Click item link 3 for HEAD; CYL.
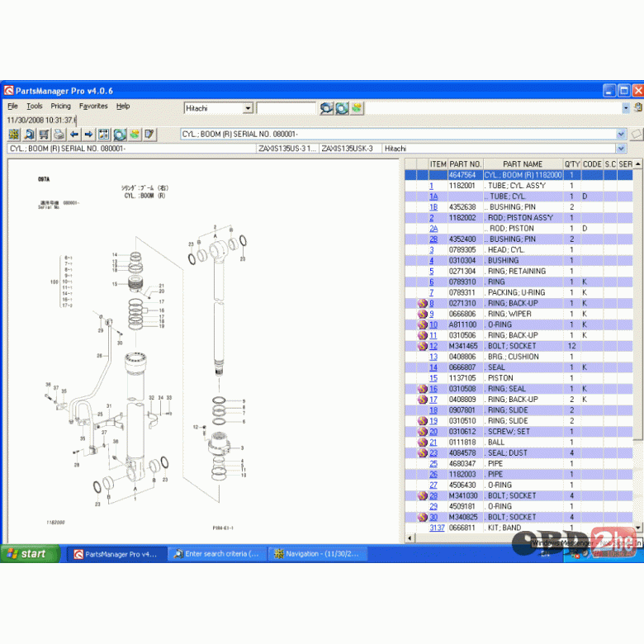This screenshot has height=644, width=644. 432,250
